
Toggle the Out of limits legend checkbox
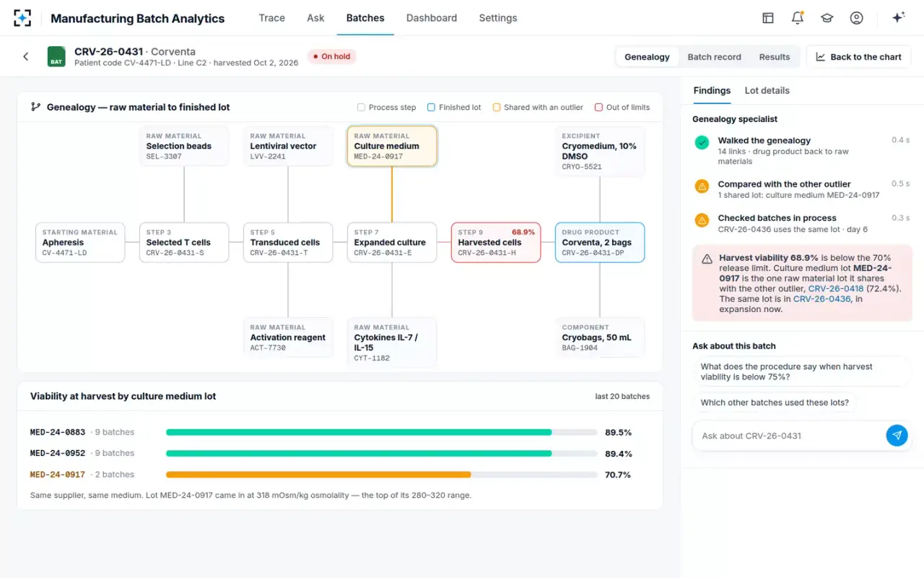click(x=598, y=108)
